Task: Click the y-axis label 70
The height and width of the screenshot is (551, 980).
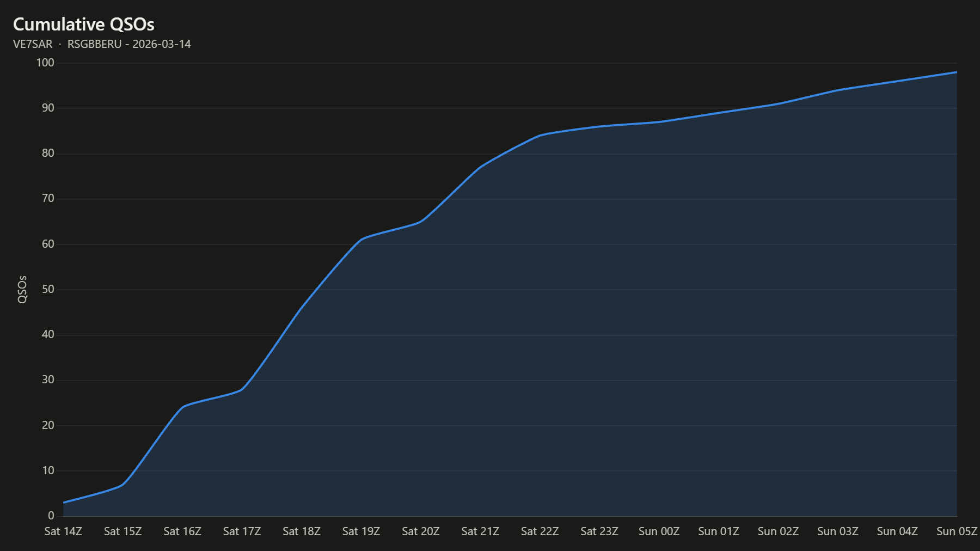Action: 48,198
